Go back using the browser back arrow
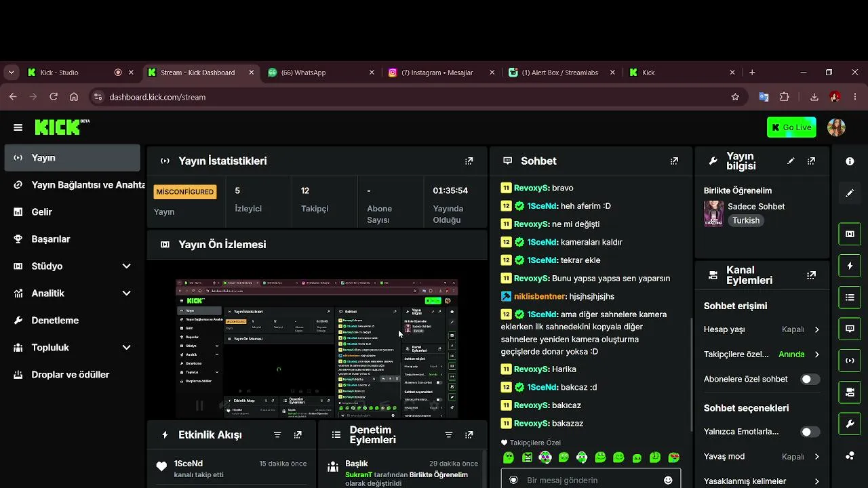The height and width of the screenshot is (488, 868). coord(13,97)
